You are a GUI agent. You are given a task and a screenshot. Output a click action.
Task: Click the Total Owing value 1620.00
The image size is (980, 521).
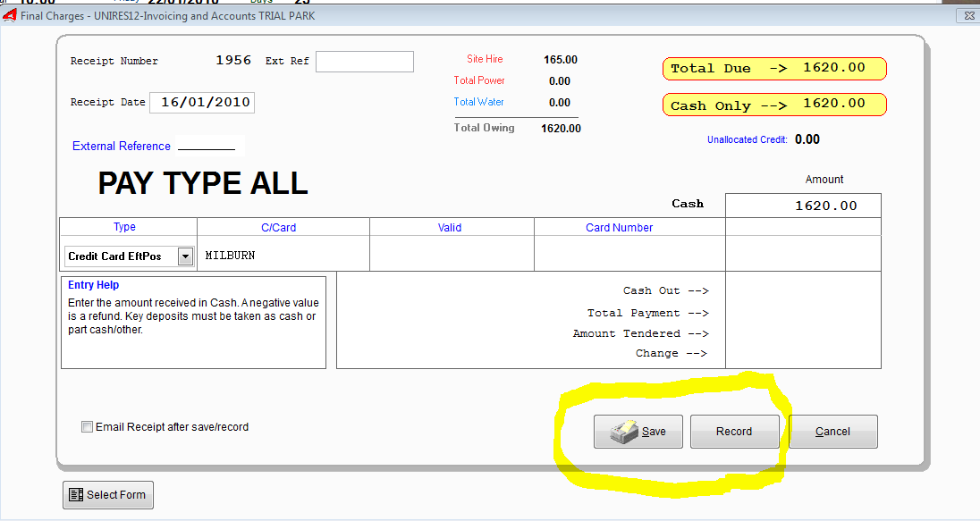(562, 128)
